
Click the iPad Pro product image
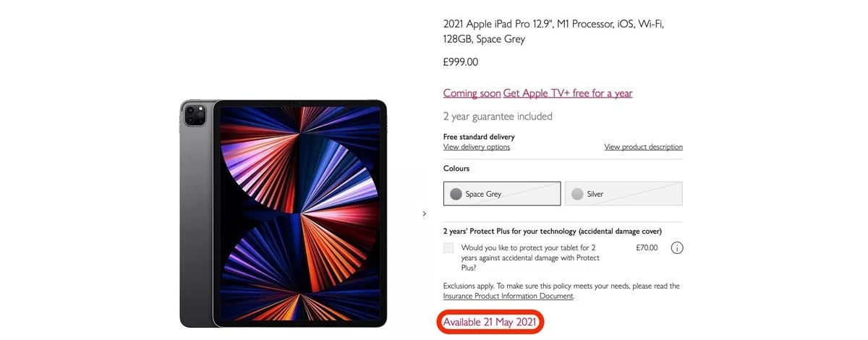pos(284,213)
